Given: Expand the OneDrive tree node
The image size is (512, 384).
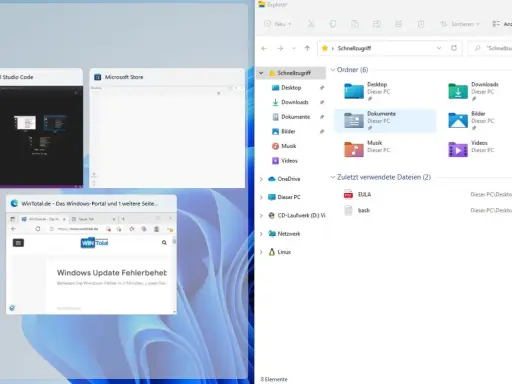Looking at the screenshot, I should tap(261, 179).
